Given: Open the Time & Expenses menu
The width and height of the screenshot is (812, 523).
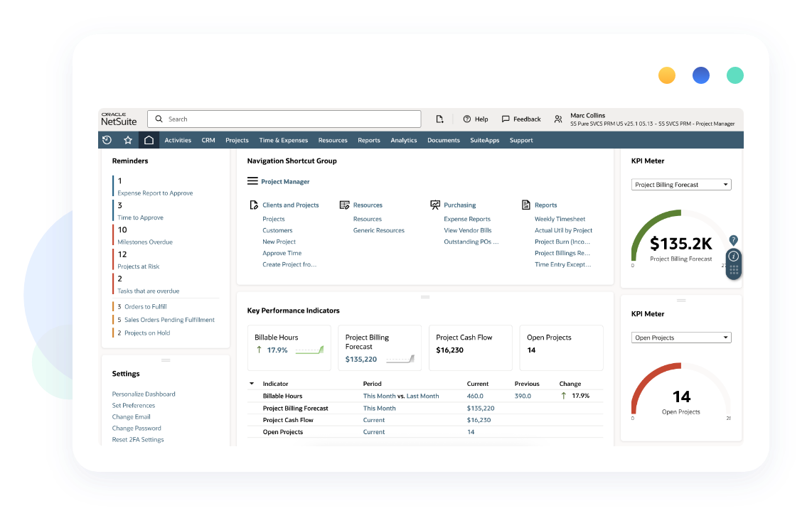Looking at the screenshot, I should [x=283, y=140].
